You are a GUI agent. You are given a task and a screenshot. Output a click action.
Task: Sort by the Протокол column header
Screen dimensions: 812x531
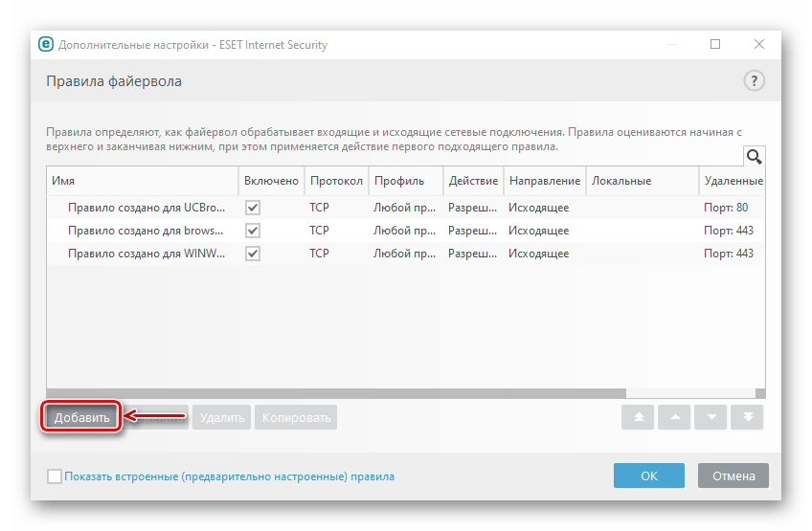(x=335, y=181)
